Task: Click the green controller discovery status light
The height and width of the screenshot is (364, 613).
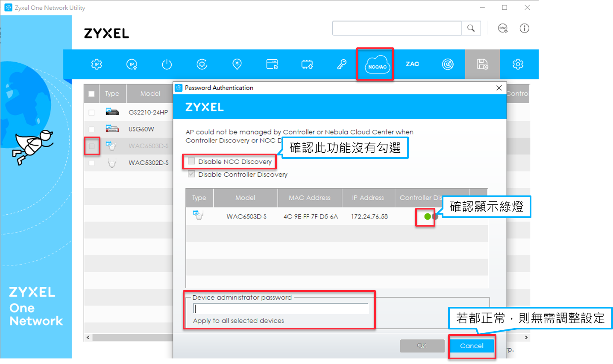Action: tap(427, 217)
